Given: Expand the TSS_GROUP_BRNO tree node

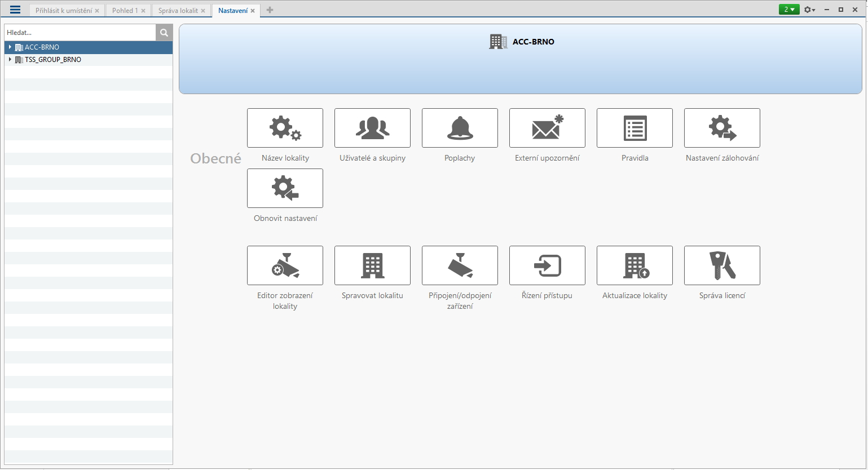Looking at the screenshot, I should click(10, 60).
